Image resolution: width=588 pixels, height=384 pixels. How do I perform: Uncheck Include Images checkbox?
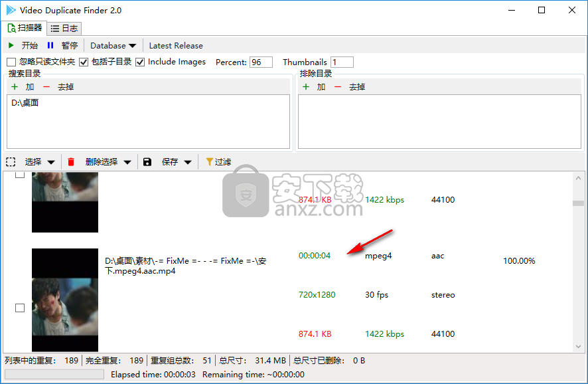140,62
